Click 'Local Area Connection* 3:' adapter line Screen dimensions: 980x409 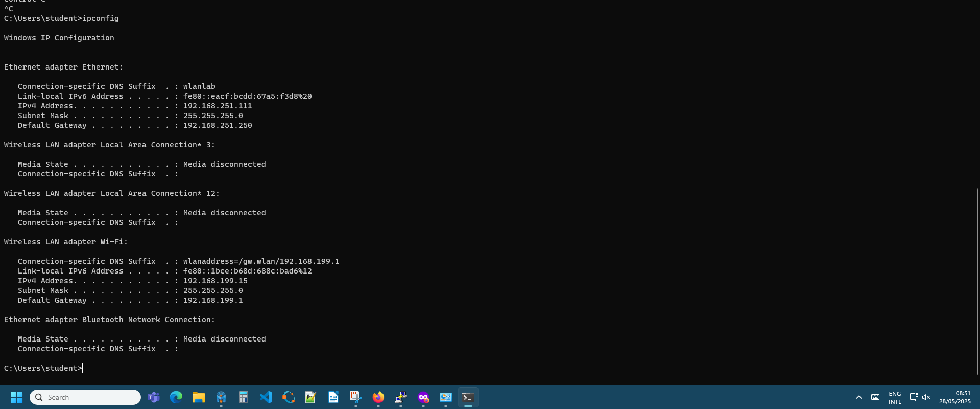(110, 145)
